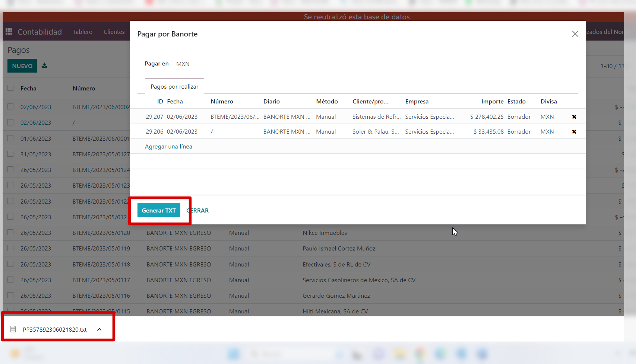The image size is (636, 364).
Task: Check row BTEME/2023/05/0124 checkbox
Action: tap(10, 170)
